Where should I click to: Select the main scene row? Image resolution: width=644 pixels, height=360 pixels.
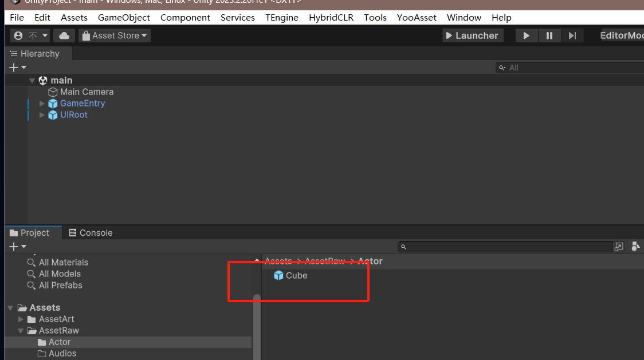324,81
